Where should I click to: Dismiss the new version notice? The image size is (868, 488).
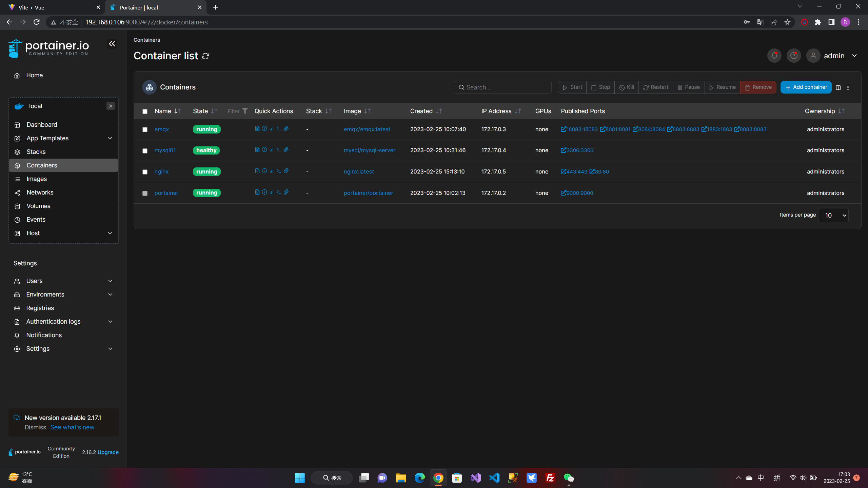[x=35, y=427]
